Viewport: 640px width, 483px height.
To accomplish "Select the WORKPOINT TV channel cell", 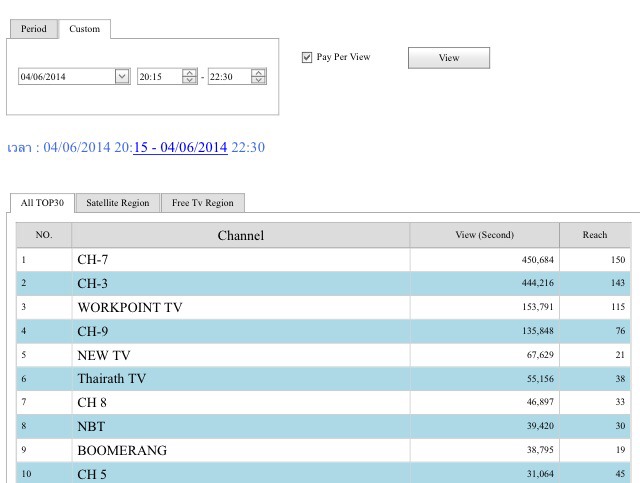I will coord(241,307).
